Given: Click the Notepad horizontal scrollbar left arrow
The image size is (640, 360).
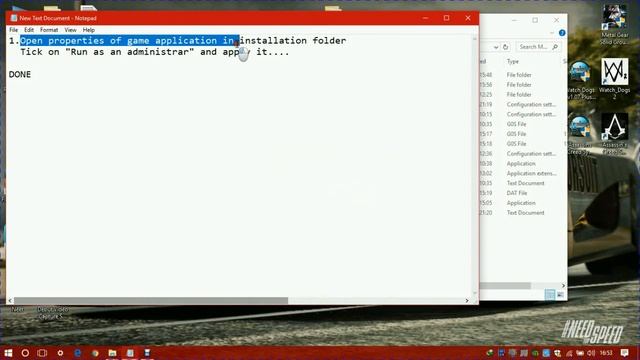Looking at the screenshot, I should click(x=10, y=300).
